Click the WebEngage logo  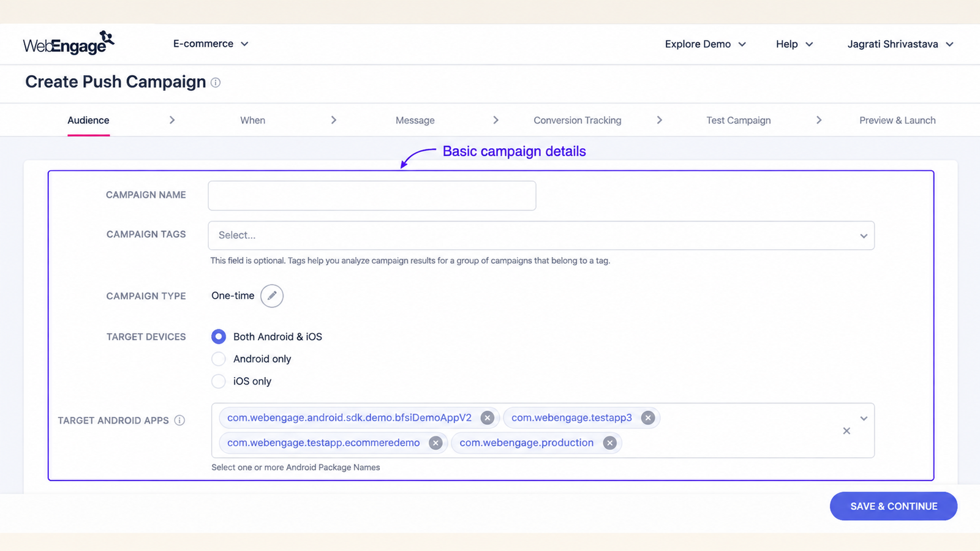coord(69,43)
